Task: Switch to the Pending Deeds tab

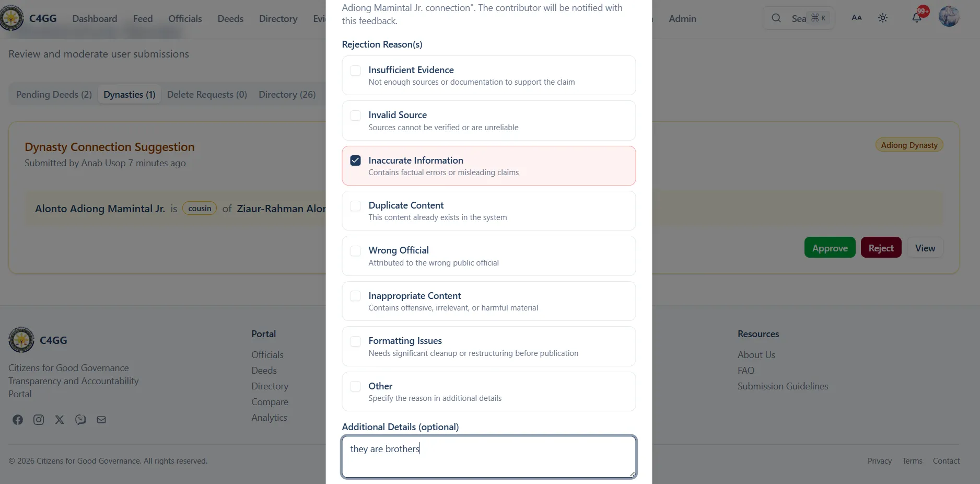Action: point(54,95)
